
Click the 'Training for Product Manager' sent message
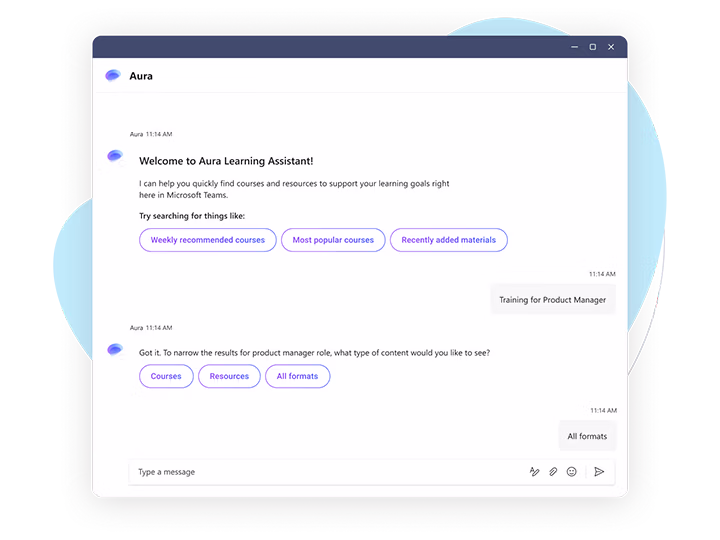552,300
